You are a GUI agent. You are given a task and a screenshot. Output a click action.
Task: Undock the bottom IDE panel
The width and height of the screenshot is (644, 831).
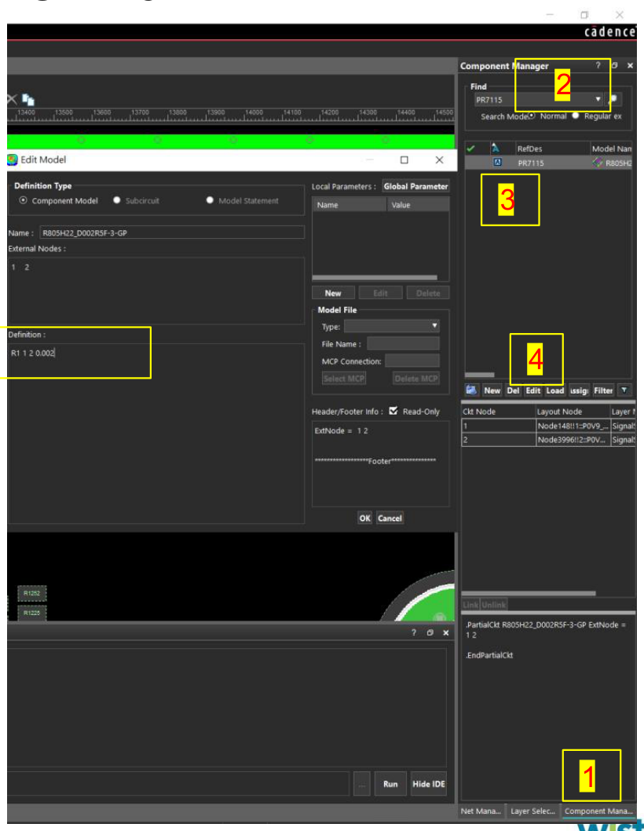point(430,632)
